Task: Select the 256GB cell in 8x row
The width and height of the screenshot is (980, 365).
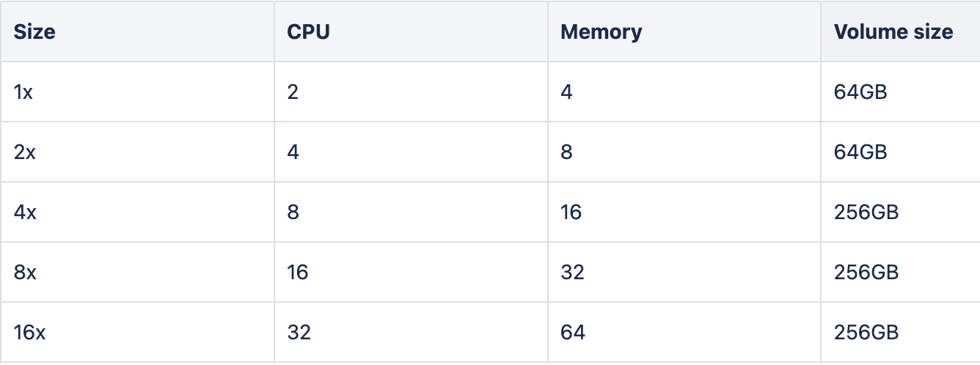Action: (x=866, y=273)
